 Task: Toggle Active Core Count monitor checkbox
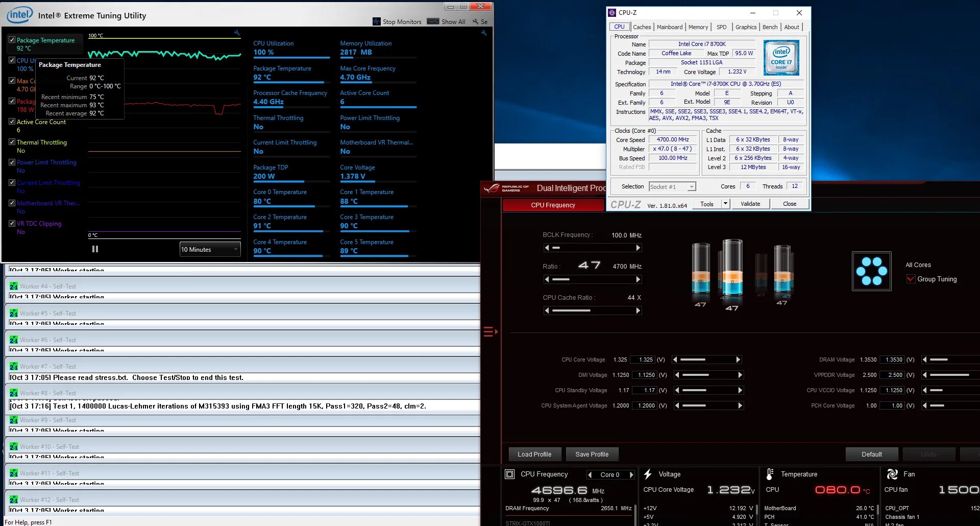point(12,122)
